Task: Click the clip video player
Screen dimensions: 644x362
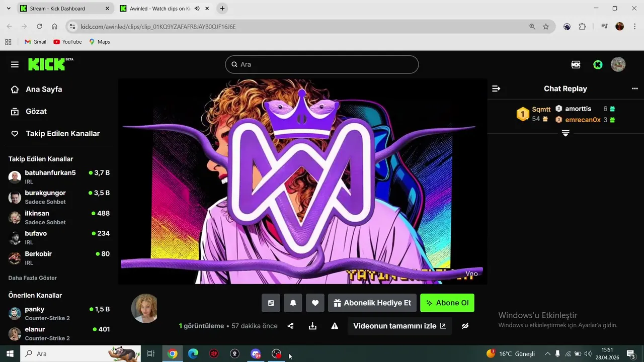Action: (x=302, y=182)
